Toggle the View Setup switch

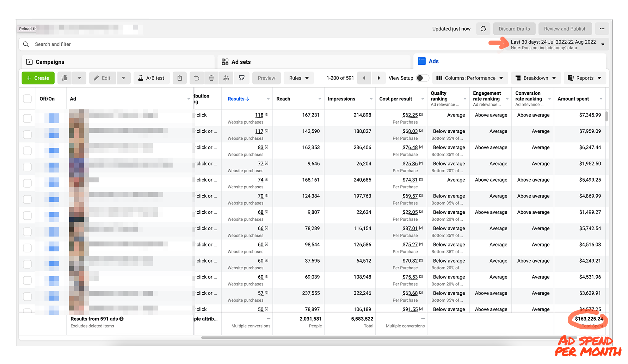pyautogui.click(x=423, y=78)
